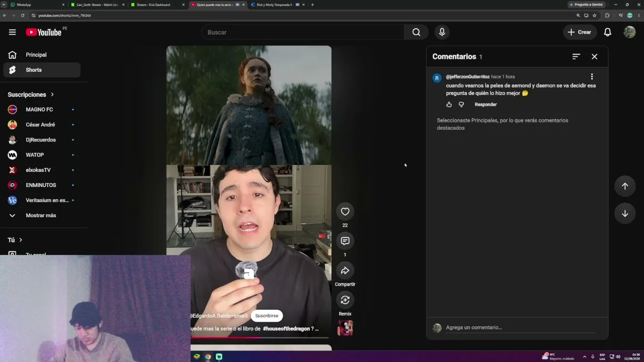The height and width of the screenshot is (362, 644).
Task: Open the notifications bell
Action: point(607,32)
